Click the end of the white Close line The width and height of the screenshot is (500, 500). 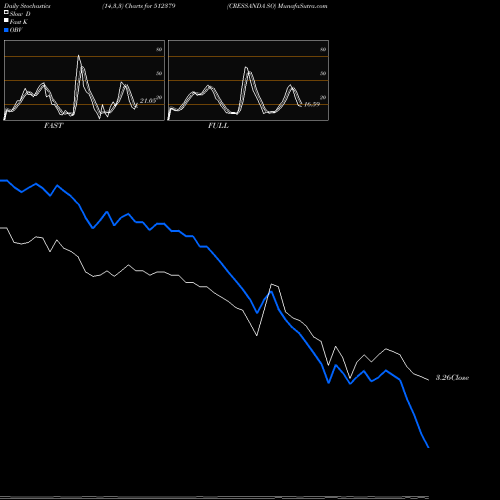[x=428, y=380]
